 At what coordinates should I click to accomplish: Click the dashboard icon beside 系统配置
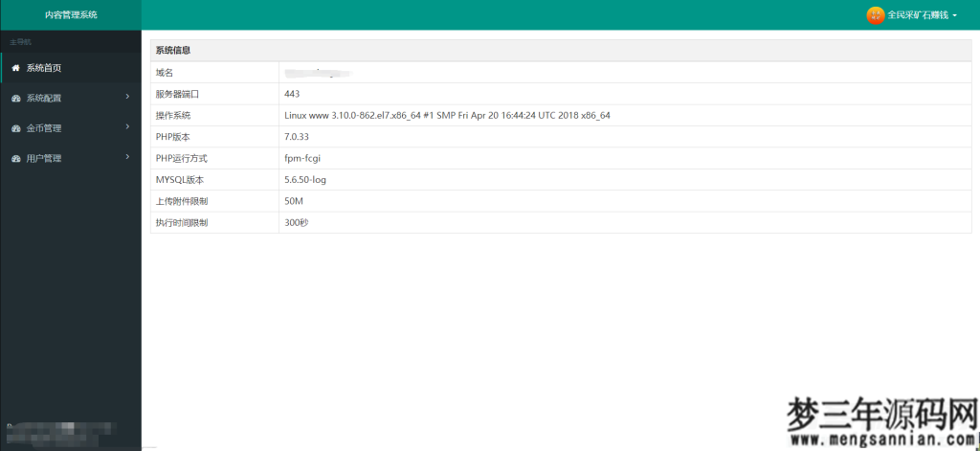[15, 99]
